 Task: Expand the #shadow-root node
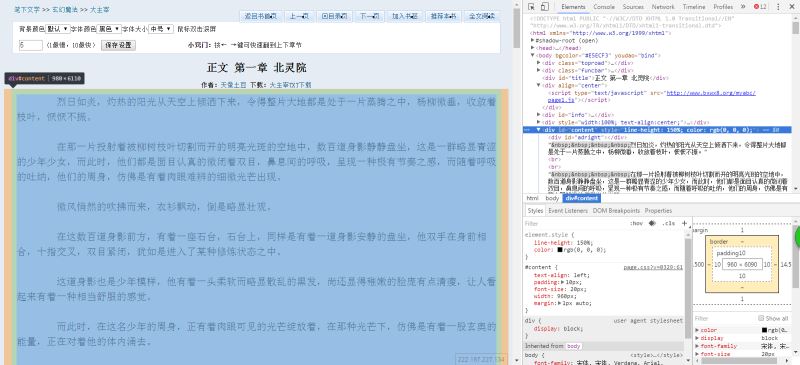(x=533, y=40)
